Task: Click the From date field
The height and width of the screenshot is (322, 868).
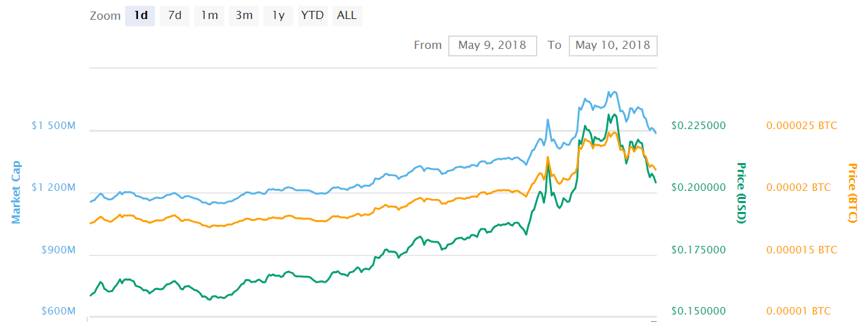Action: tap(492, 46)
